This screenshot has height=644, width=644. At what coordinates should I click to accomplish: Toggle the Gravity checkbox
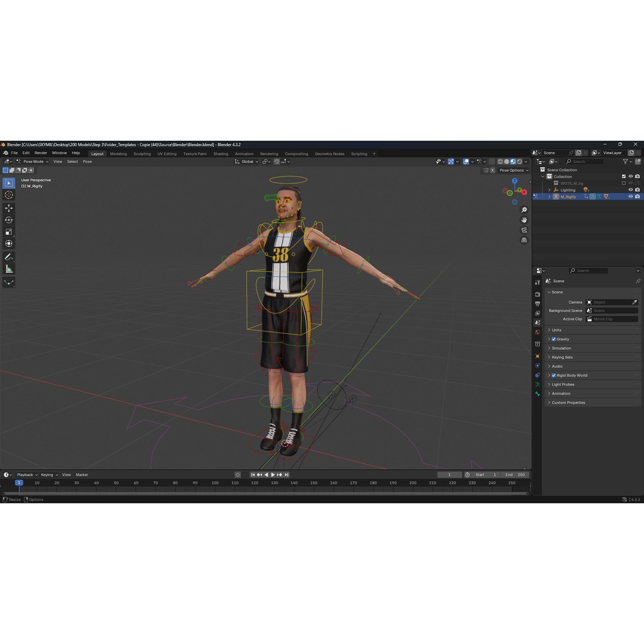pyautogui.click(x=553, y=339)
